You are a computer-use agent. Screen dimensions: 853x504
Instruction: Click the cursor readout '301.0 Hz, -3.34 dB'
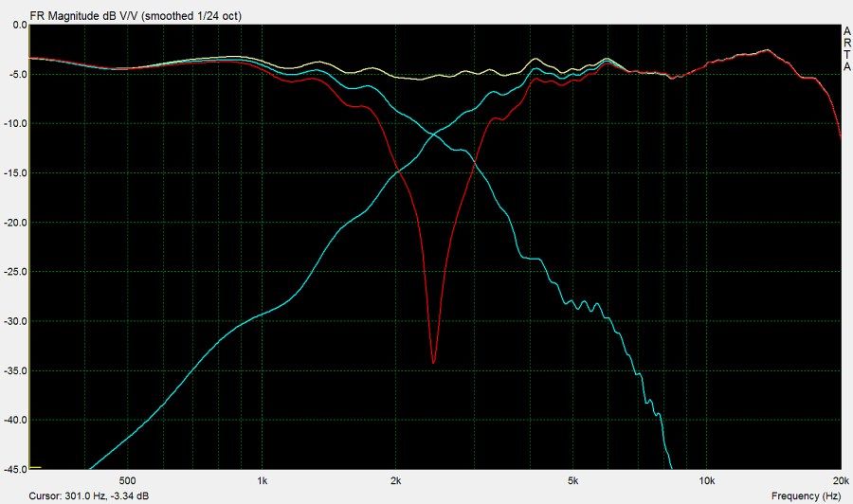pos(106,495)
